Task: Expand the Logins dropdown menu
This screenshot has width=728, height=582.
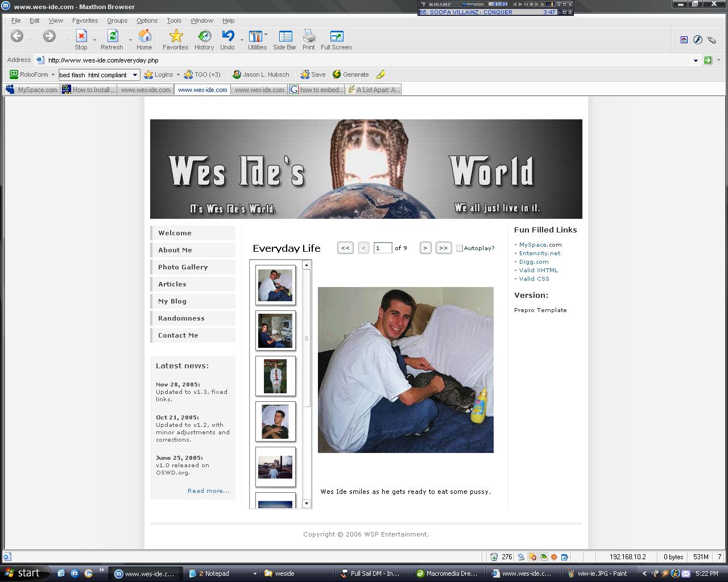Action: click(178, 74)
